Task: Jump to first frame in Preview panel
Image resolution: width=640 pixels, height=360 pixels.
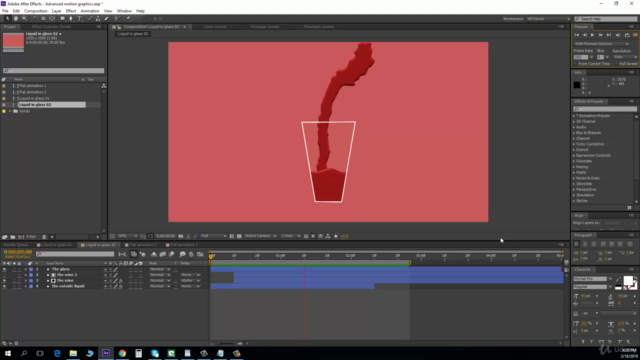Action: 577,35
